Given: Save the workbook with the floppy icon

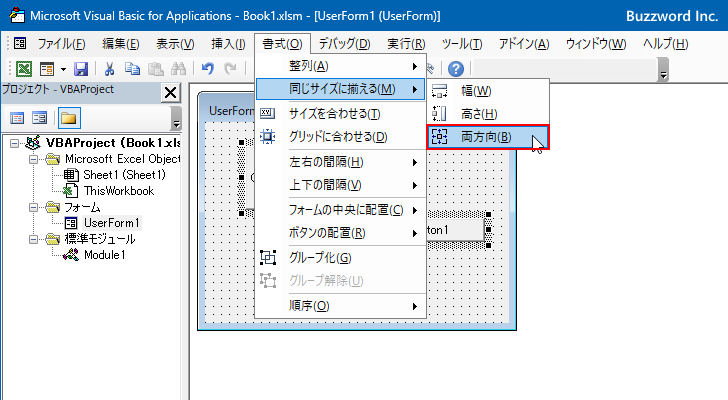Looking at the screenshot, I should pyautogui.click(x=81, y=69).
